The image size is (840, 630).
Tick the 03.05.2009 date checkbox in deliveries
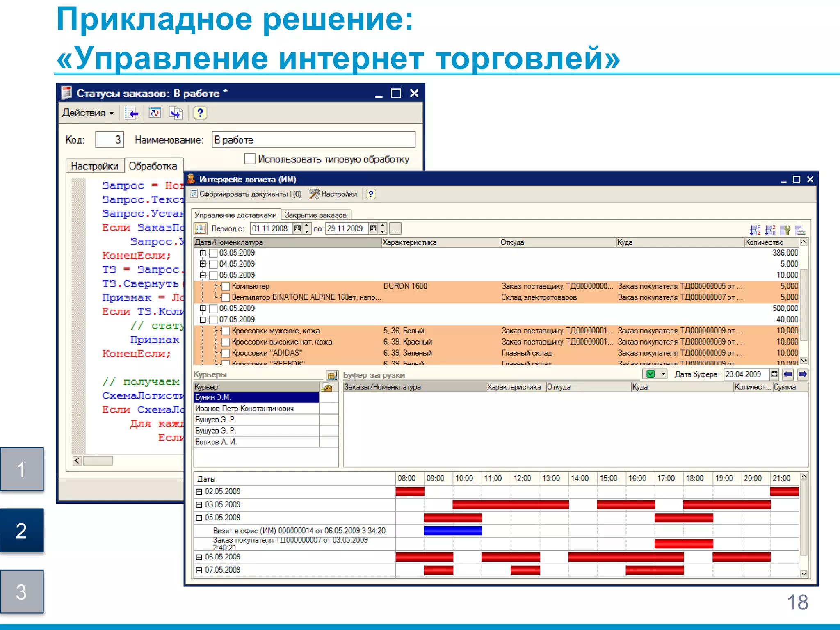tap(213, 253)
